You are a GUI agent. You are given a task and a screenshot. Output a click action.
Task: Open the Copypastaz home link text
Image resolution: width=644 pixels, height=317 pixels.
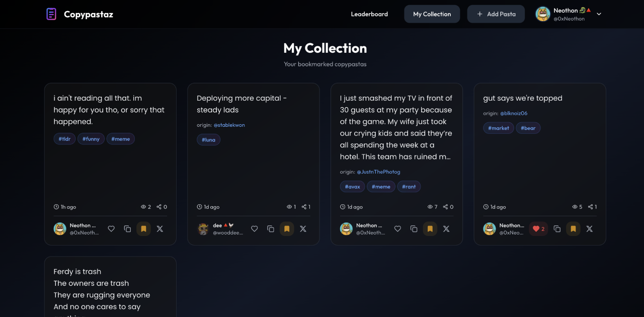pos(89,14)
